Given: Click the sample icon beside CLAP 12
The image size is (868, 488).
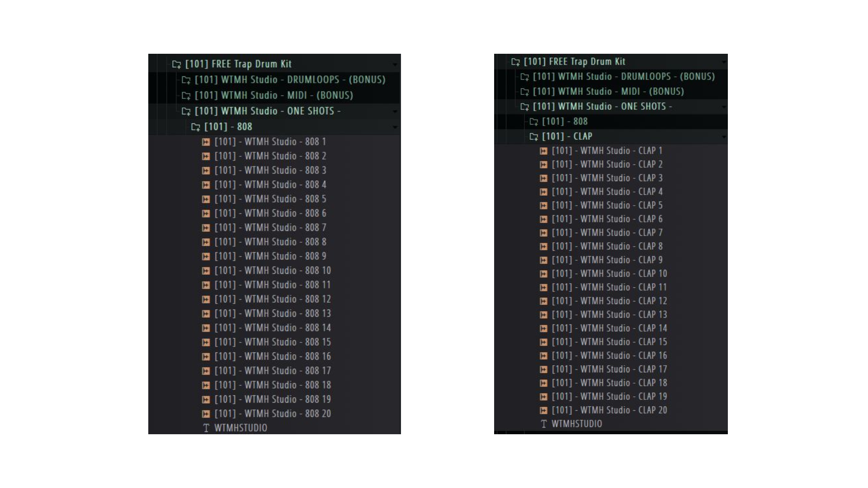Looking at the screenshot, I should (543, 301).
